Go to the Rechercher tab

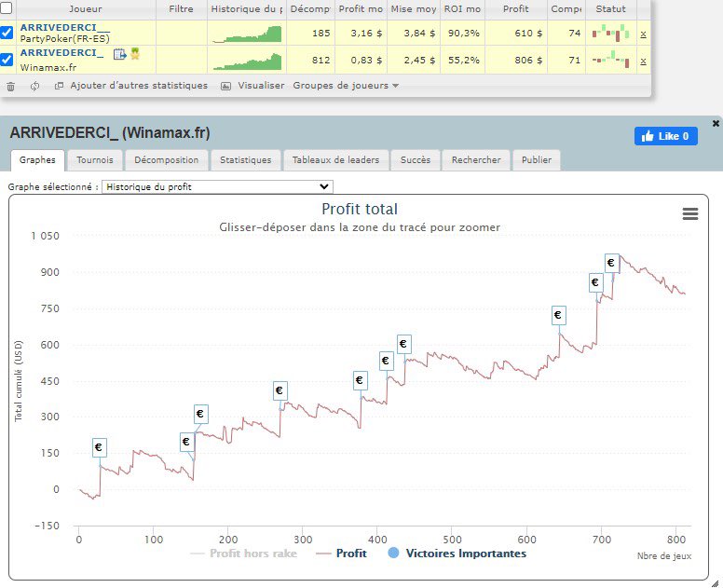pos(476,160)
